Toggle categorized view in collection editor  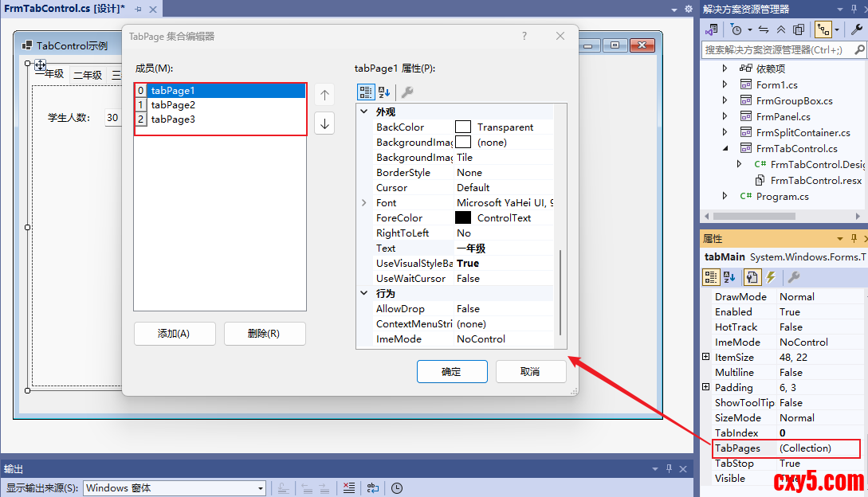click(x=365, y=92)
